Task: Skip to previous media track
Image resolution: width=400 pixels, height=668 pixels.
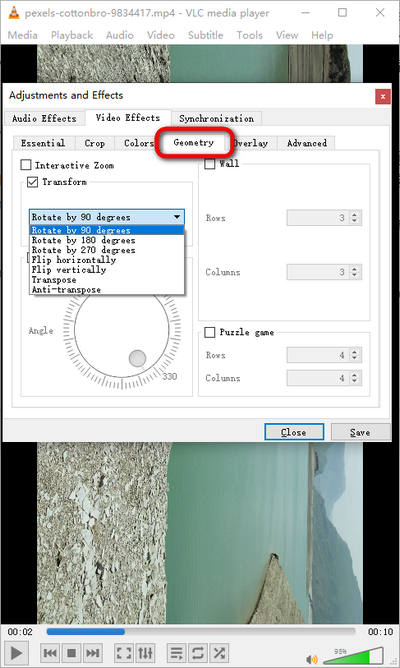Action: click(50, 653)
